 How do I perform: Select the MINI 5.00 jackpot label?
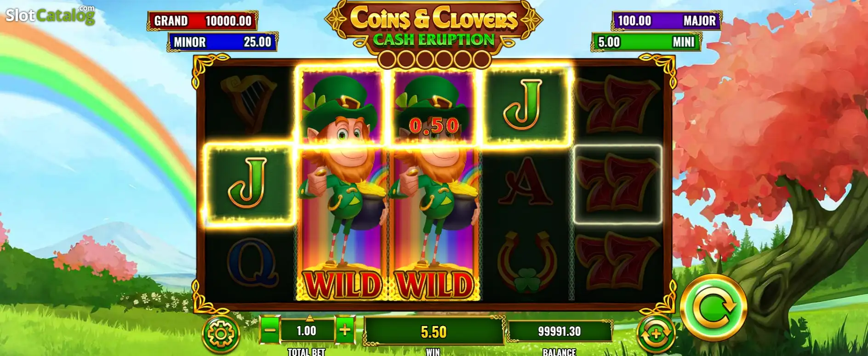pyautogui.click(x=646, y=42)
